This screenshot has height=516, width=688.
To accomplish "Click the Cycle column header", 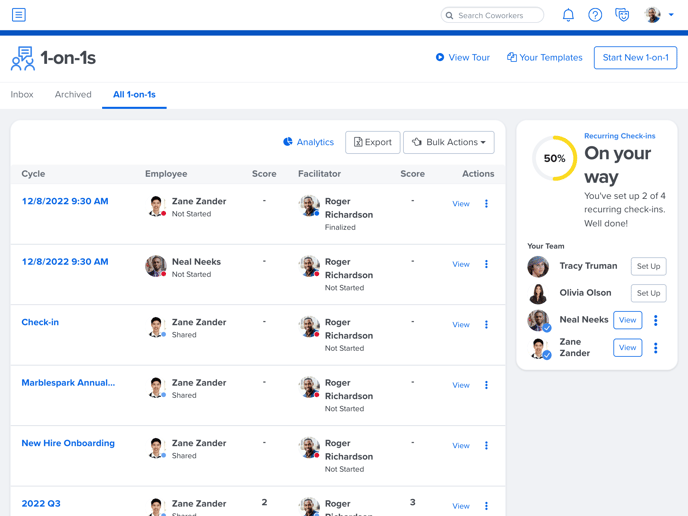I will tap(33, 174).
